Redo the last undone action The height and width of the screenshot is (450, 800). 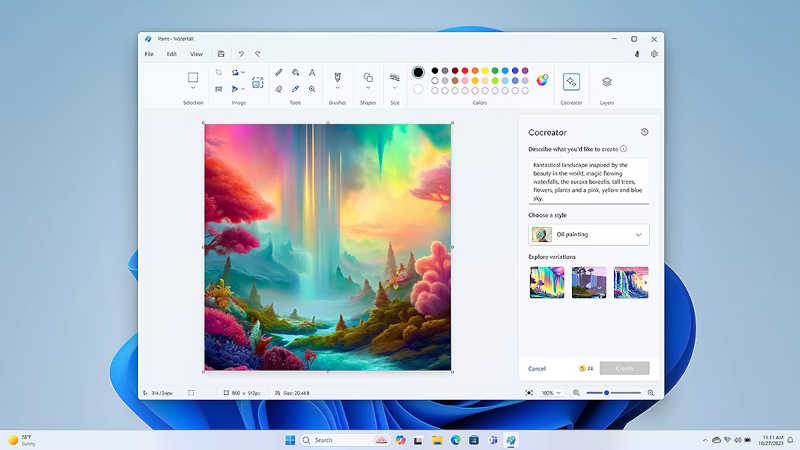click(x=258, y=54)
